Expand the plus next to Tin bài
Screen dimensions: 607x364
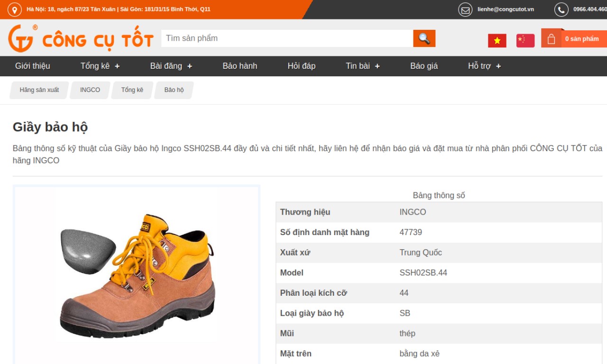[x=377, y=66]
